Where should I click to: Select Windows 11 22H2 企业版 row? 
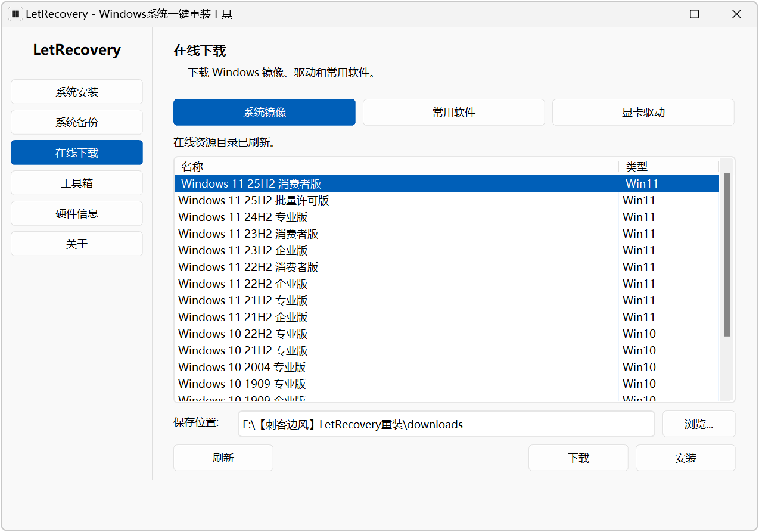[447, 284]
